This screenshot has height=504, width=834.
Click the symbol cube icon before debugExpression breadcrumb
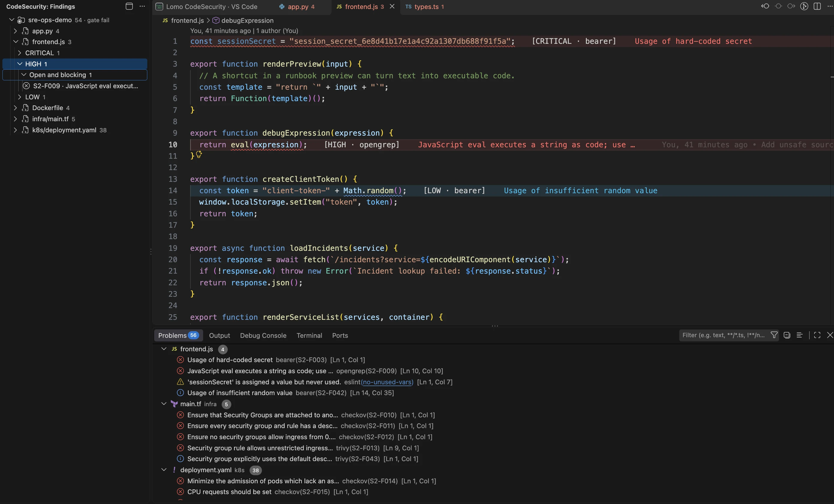point(216,20)
